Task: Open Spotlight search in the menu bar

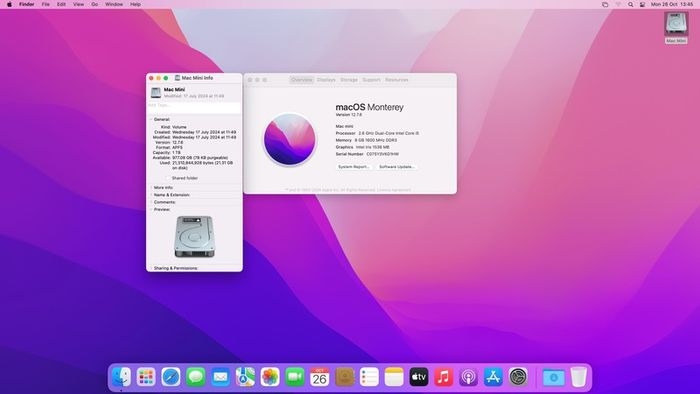Action: tap(630, 4)
